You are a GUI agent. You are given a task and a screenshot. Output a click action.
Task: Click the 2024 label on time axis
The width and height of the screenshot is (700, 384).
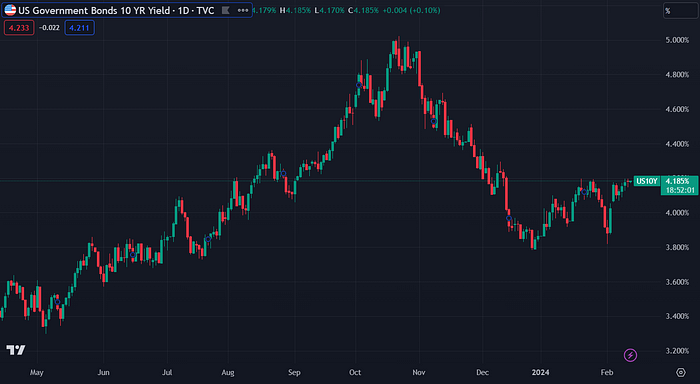(x=541, y=372)
